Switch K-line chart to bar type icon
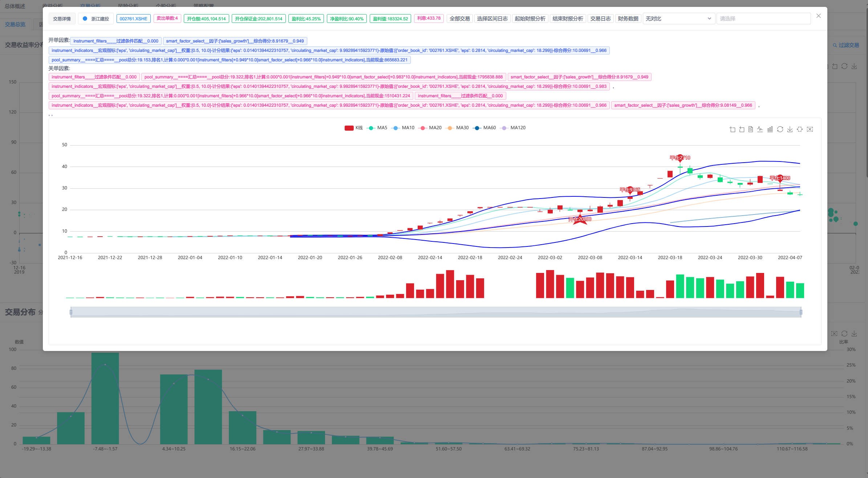868x478 pixels. point(770,130)
